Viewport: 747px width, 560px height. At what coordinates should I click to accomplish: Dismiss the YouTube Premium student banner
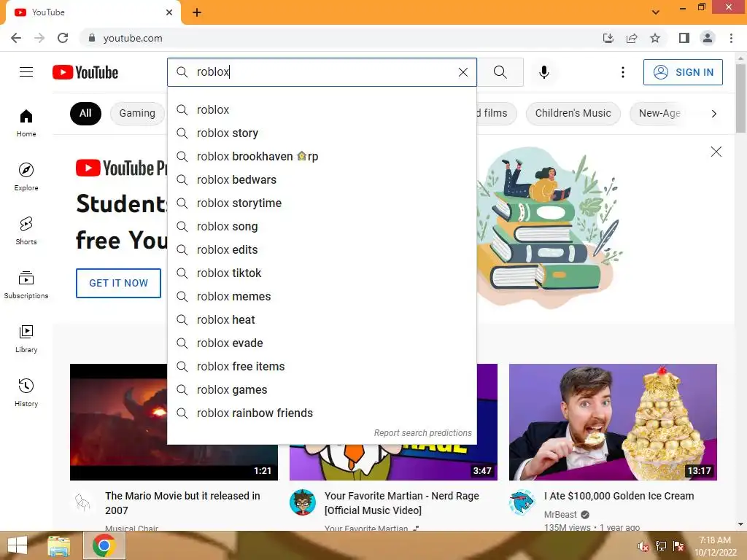(716, 152)
